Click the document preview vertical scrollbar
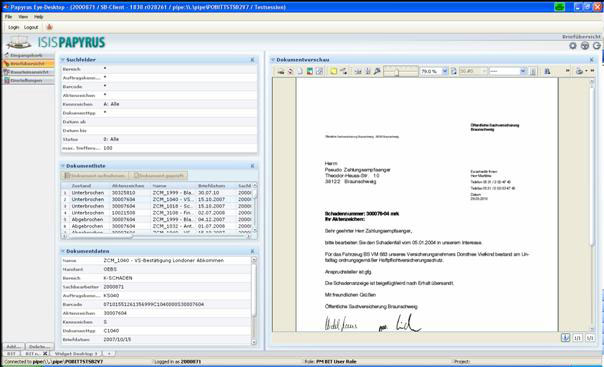This screenshot has height=367, width=604. click(x=592, y=206)
